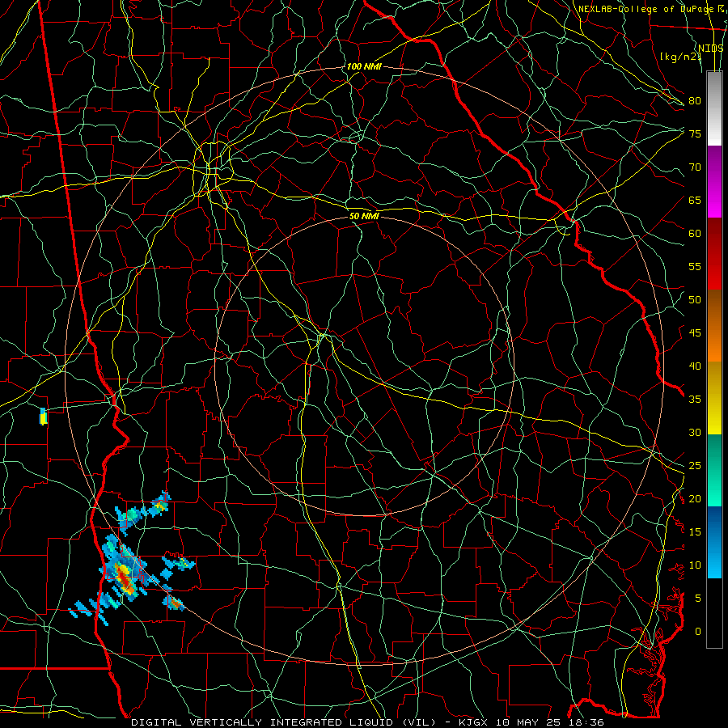Image resolution: width=728 pixels, height=728 pixels.
Task: Click the "100 NMI" range ring label
Action: [364, 66]
